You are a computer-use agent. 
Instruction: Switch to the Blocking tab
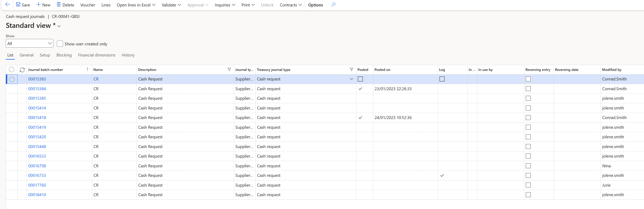[64, 55]
